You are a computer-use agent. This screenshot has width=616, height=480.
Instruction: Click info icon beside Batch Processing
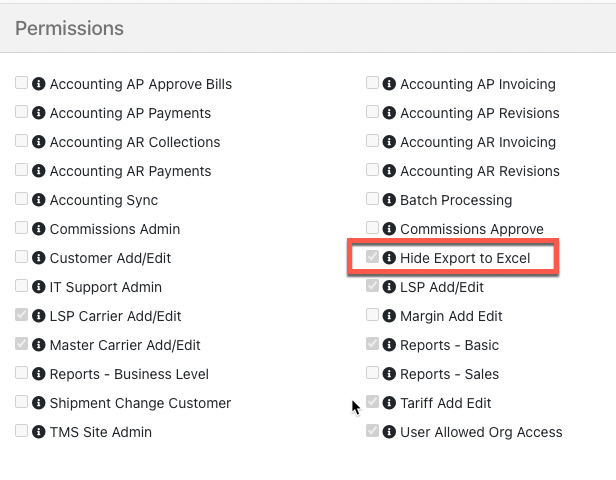click(x=390, y=200)
